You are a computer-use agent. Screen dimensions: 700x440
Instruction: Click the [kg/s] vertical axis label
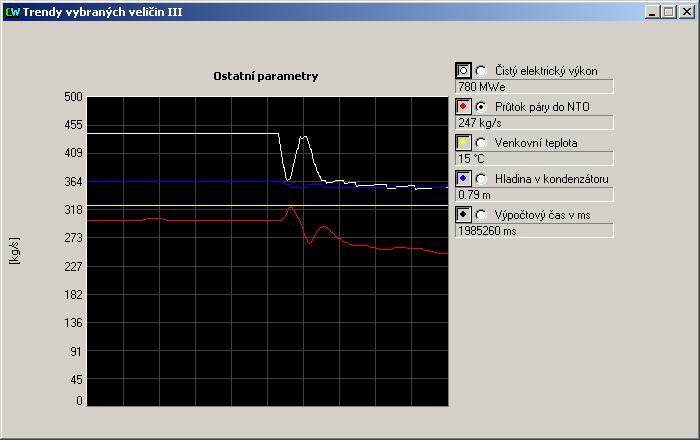point(14,252)
